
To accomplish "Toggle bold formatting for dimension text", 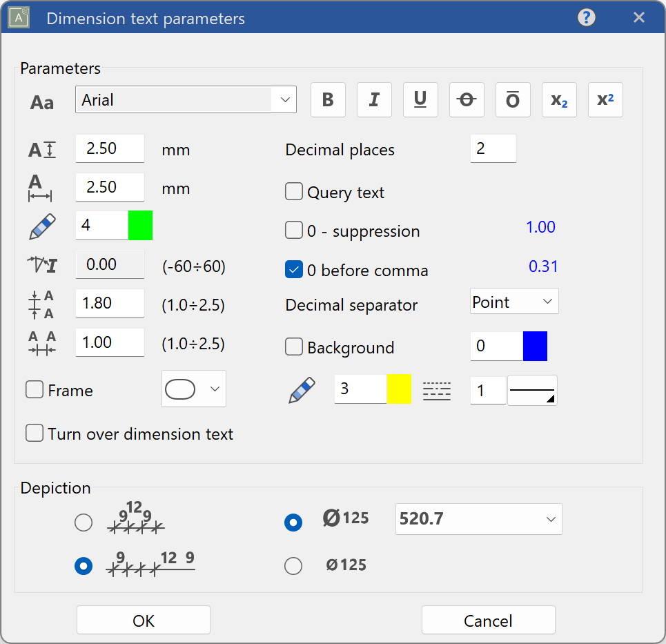I will (328, 99).
